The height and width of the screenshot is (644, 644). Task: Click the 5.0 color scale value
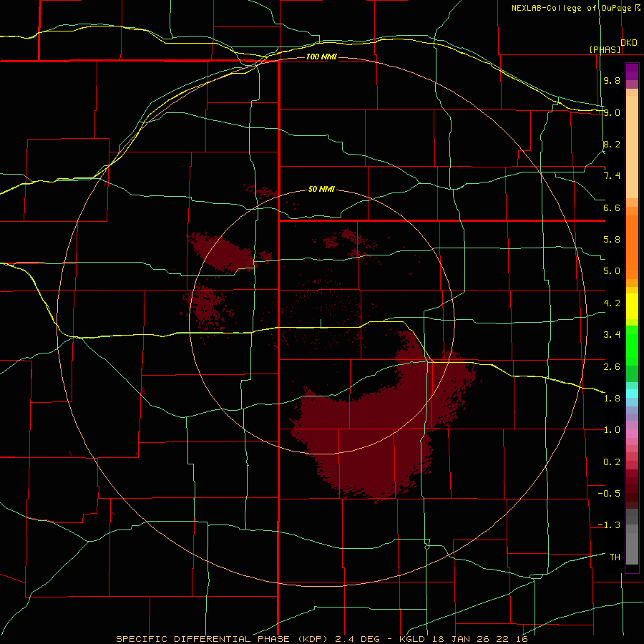click(x=612, y=271)
